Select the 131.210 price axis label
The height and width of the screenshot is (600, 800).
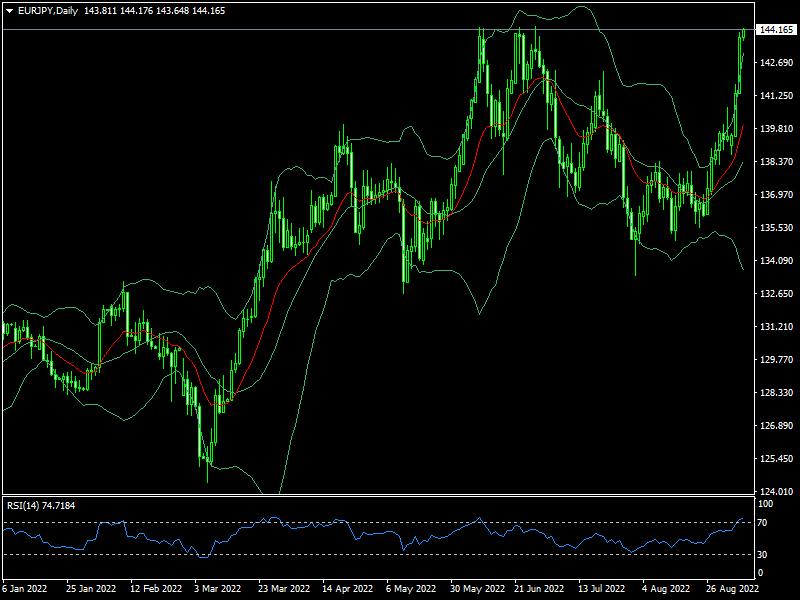coord(777,327)
